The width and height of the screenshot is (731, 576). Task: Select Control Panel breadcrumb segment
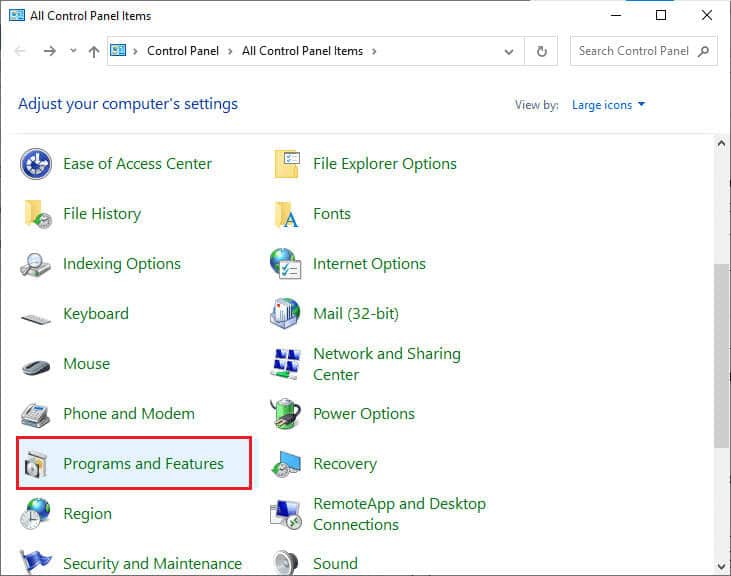(x=183, y=51)
